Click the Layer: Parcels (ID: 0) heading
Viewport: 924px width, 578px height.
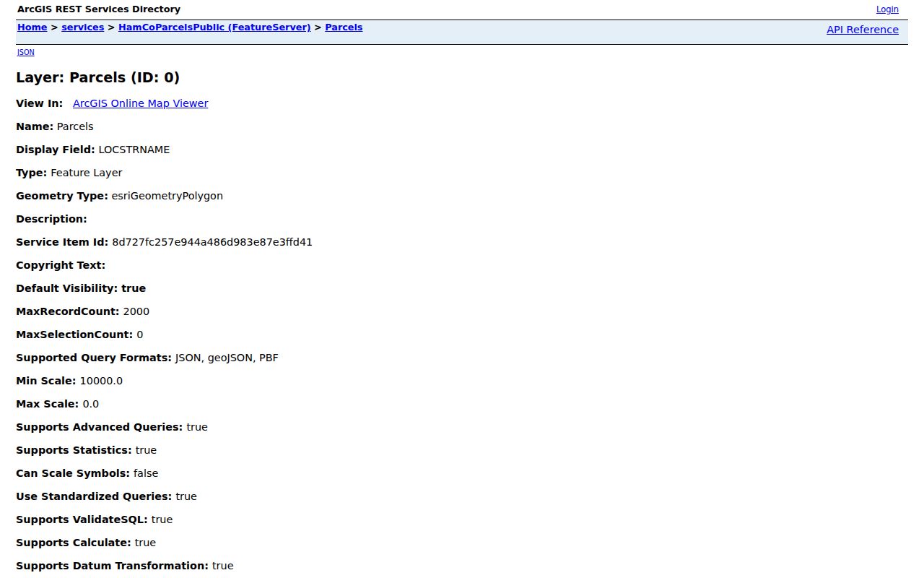98,77
